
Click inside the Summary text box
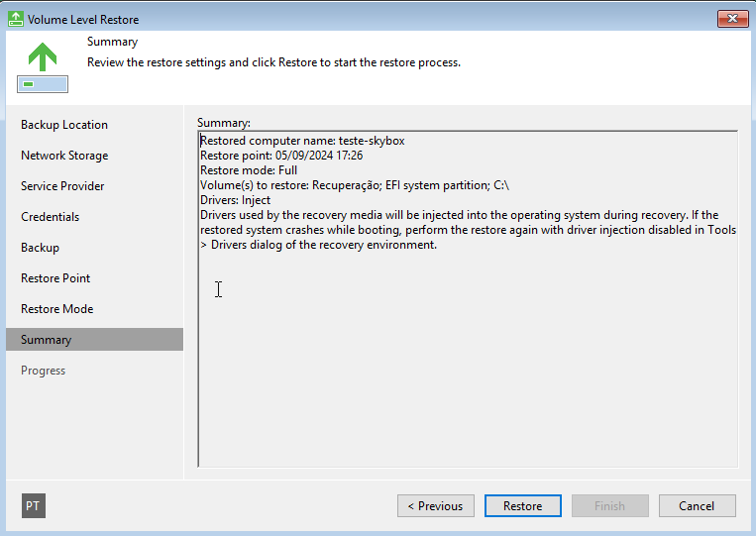click(468, 299)
